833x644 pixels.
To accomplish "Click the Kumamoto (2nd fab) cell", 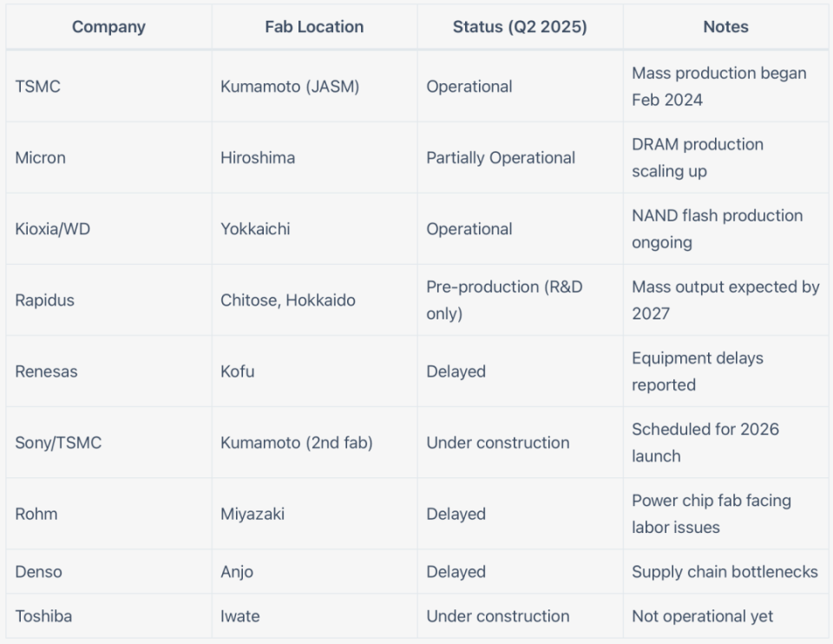I will (x=297, y=442).
